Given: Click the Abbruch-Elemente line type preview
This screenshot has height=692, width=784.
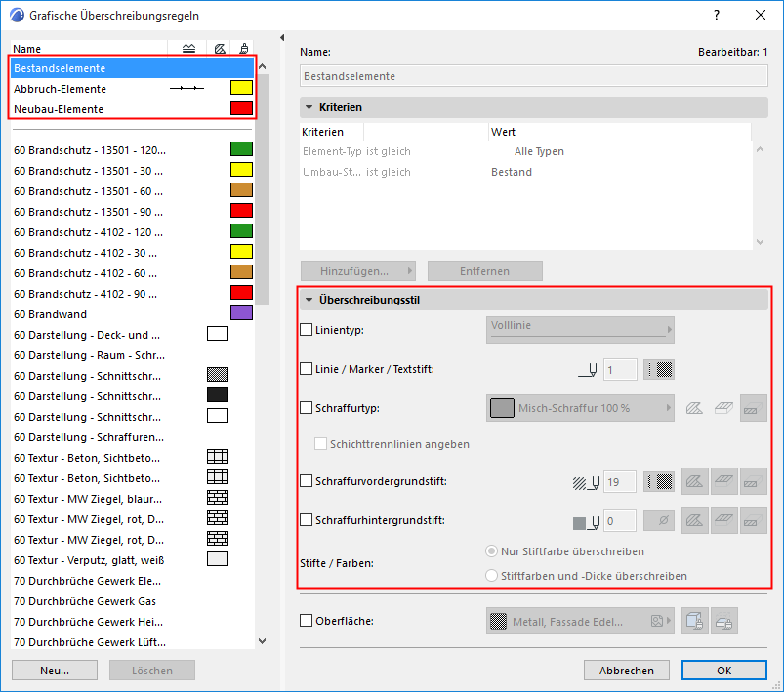Looking at the screenshot, I should point(186,88).
